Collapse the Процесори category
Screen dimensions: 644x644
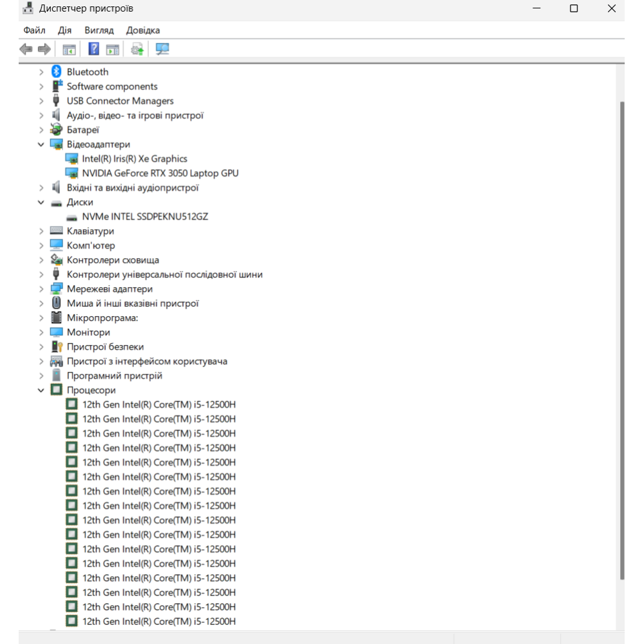point(41,390)
